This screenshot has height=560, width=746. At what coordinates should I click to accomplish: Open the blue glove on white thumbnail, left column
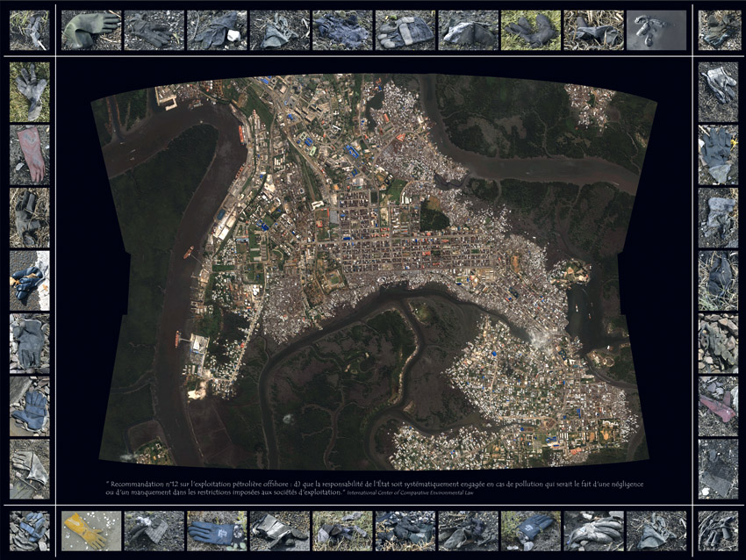(29, 281)
